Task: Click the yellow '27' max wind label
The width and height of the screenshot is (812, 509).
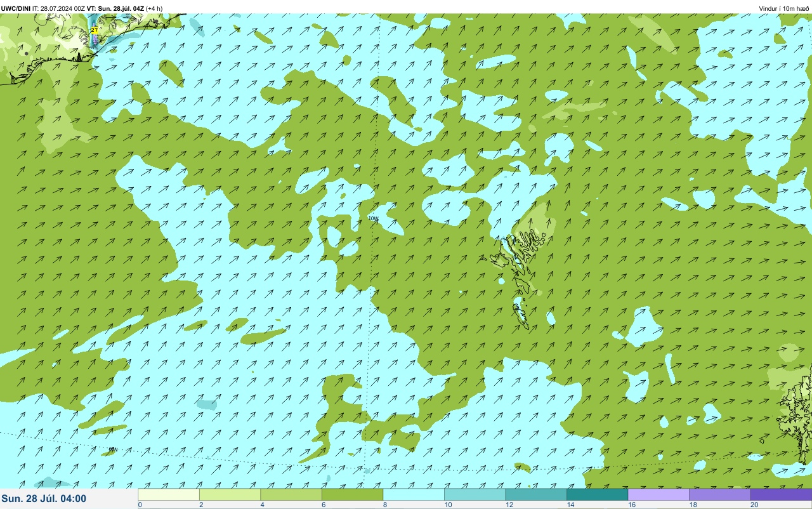Action: [95, 30]
